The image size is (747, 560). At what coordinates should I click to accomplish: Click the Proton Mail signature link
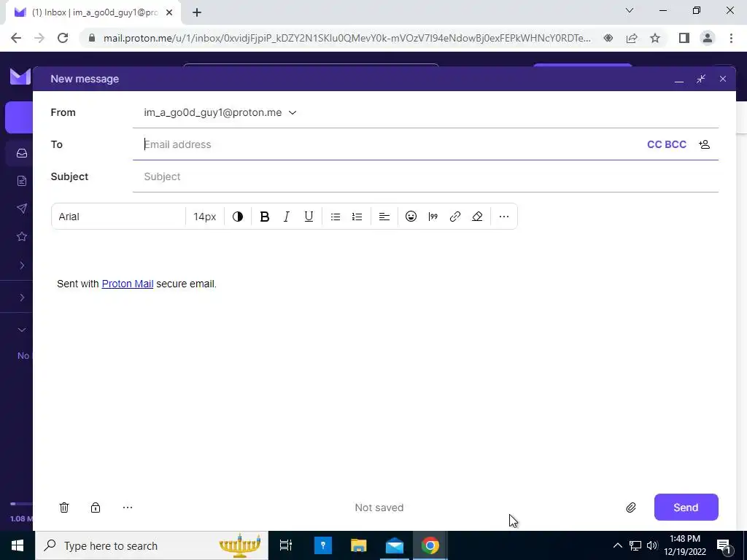(x=128, y=284)
